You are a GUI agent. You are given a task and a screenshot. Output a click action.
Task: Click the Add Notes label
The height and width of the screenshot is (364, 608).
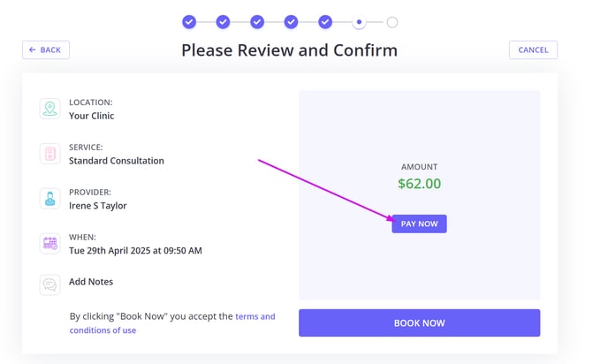click(x=91, y=282)
